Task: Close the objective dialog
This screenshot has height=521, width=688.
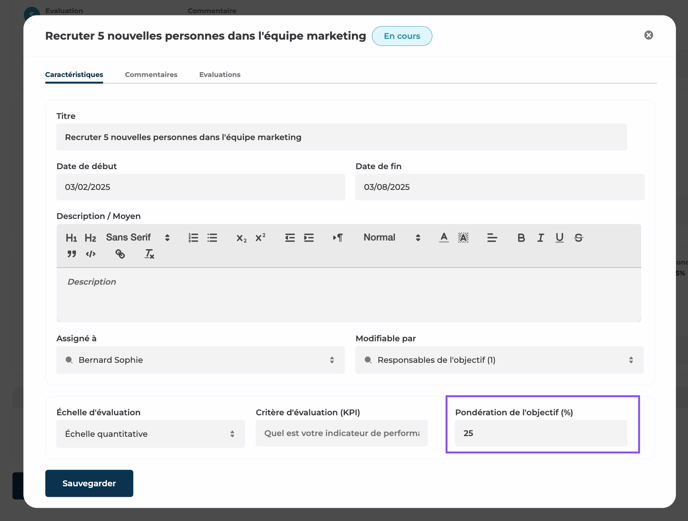Action: 648,35
